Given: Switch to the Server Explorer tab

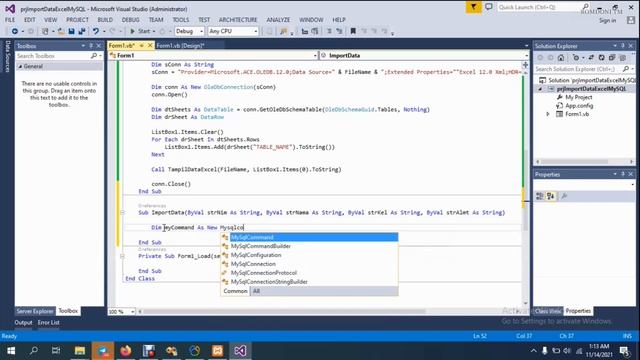Looking at the screenshot, I should [35, 311].
